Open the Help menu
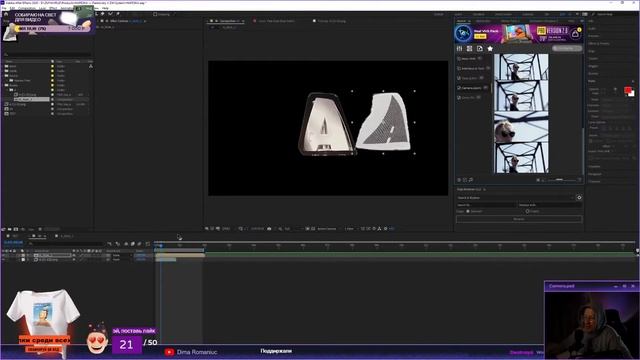This screenshot has width=640, height=360. pos(105,8)
